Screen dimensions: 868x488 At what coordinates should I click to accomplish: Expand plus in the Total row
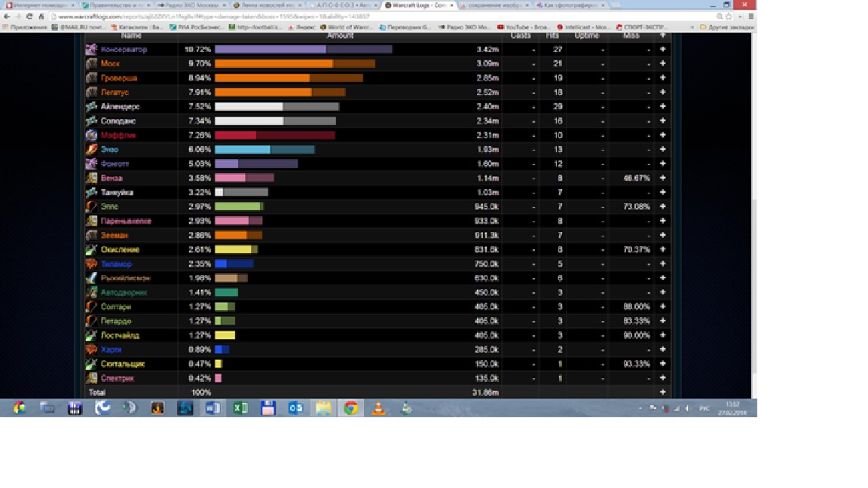pos(662,392)
